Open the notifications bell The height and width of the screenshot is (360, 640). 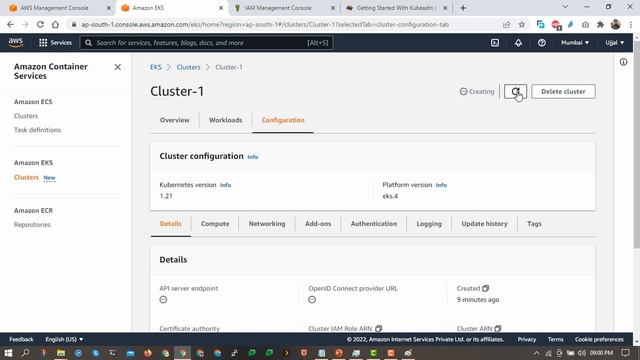click(518, 42)
